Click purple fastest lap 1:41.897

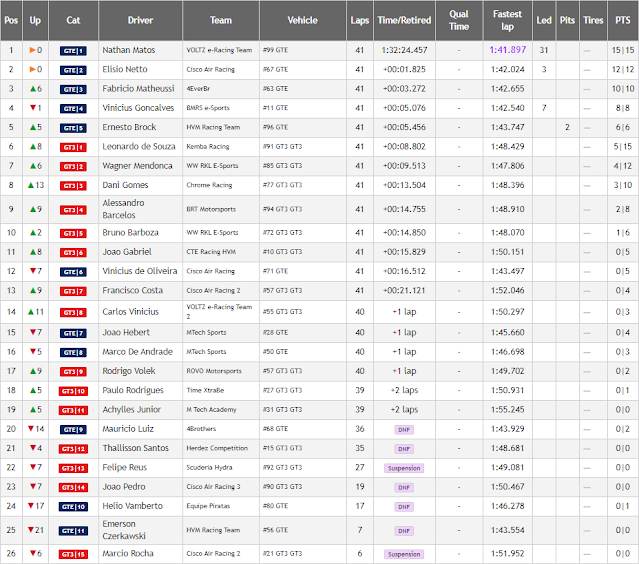coord(507,50)
